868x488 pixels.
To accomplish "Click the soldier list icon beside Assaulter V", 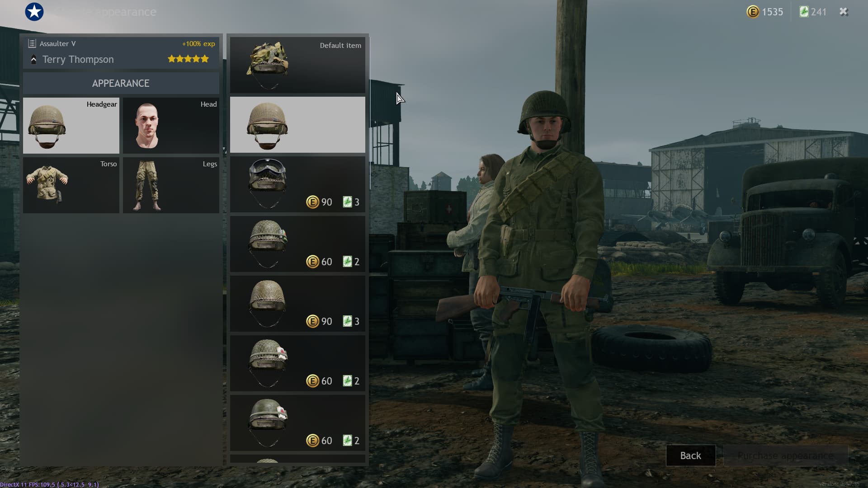I will (32, 43).
